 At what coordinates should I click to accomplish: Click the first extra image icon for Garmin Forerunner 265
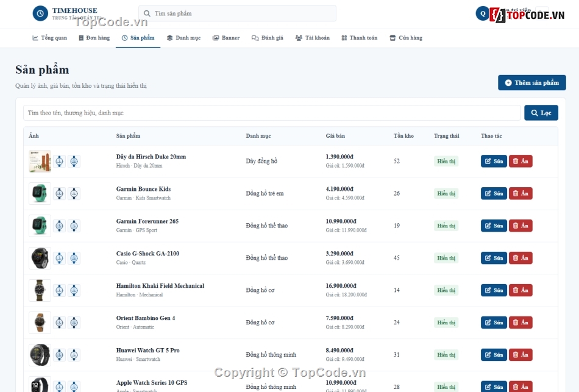[60, 226]
